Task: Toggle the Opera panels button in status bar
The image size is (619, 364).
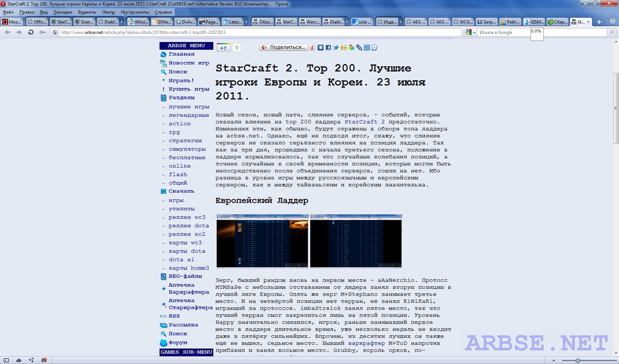Action: [x=6, y=360]
